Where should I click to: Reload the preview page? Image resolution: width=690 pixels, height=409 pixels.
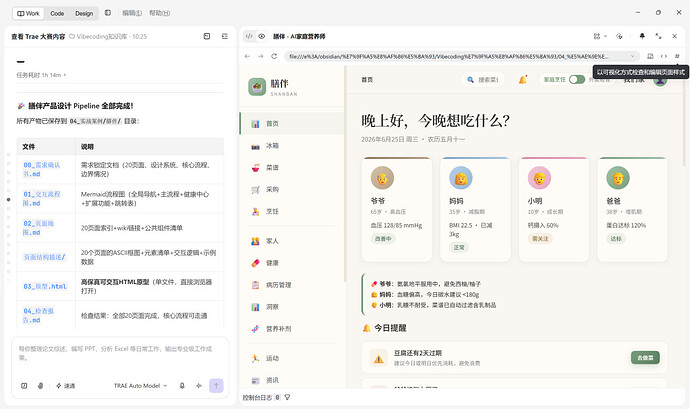click(x=274, y=56)
